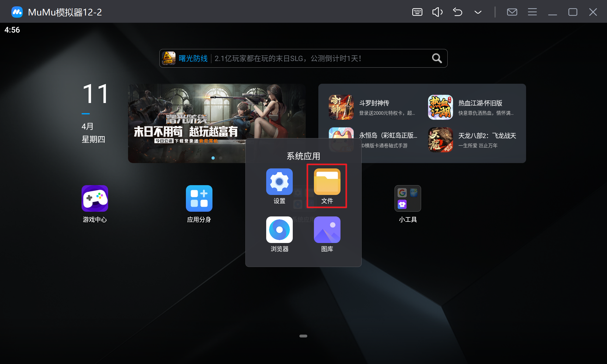The height and width of the screenshot is (364, 607).
Task: Open the 文件 file manager app
Action: (x=327, y=182)
